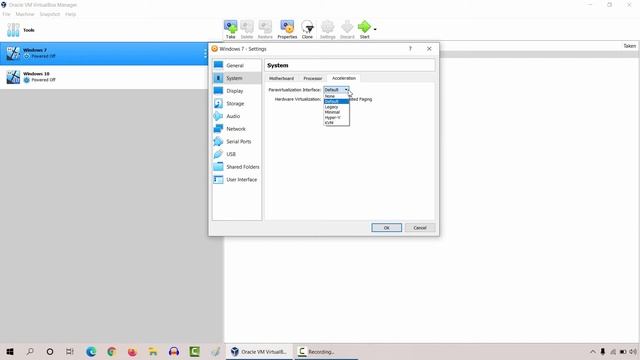Click the Settings gear toolbar icon
Image resolution: width=640 pixels, height=360 pixels.
click(327, 27)
